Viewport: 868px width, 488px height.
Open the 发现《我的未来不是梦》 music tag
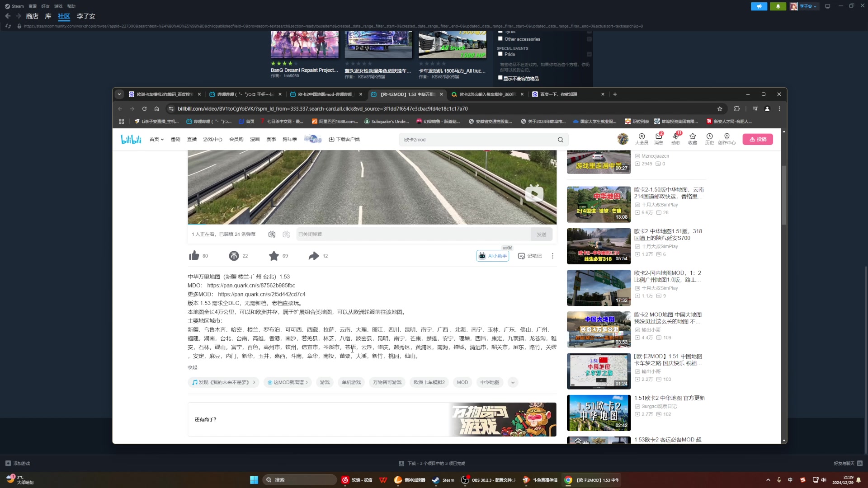click(223, 382)
